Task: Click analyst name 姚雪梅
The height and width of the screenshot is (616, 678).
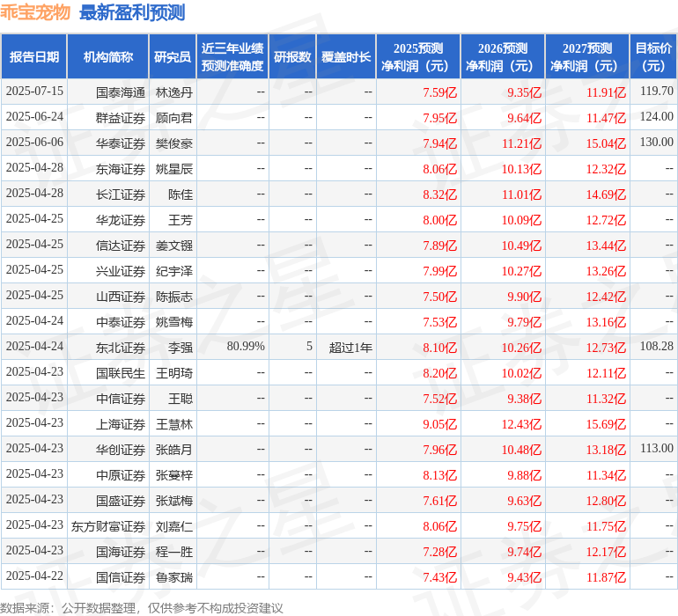Action: [x=173, y=322]
